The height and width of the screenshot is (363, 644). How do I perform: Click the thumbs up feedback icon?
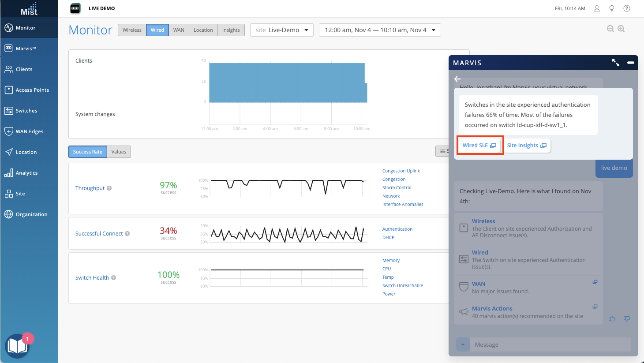612,318
